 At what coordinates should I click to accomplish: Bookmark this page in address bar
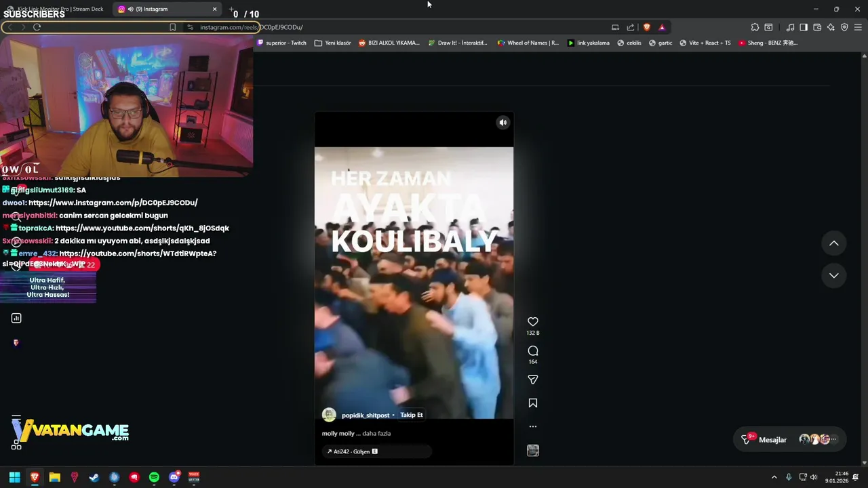coord(172,27)
